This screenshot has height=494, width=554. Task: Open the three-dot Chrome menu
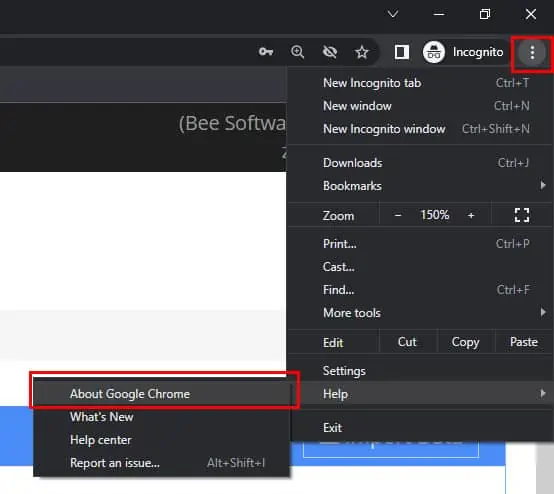(x=532, y=53)
